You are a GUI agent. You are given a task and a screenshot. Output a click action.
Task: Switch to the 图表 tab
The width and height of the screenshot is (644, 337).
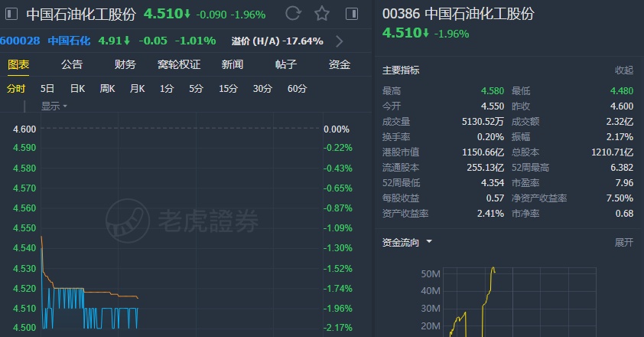click(18, 64)
